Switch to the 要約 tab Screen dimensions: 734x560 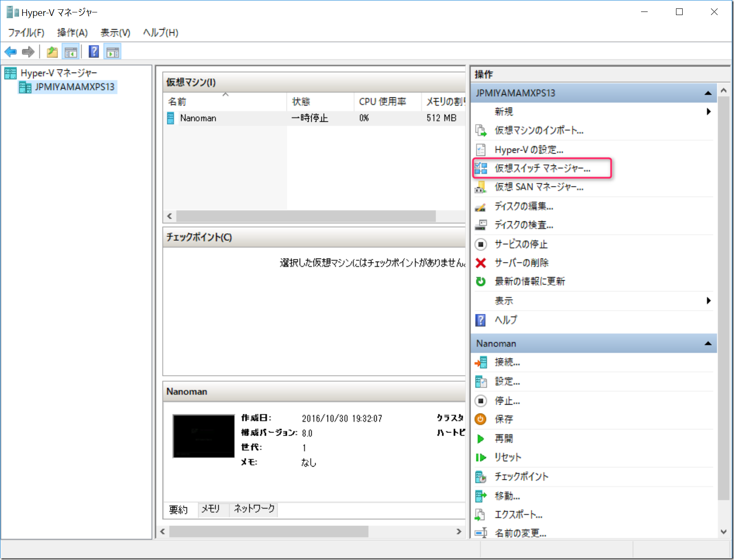(x=178, y=510)
